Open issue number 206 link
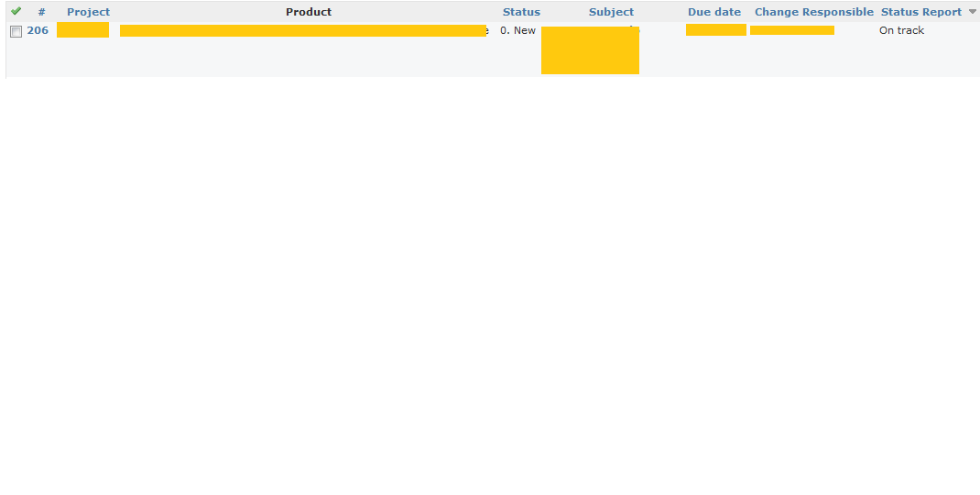This screenshot has width=980, height=495. pos(38,30)
